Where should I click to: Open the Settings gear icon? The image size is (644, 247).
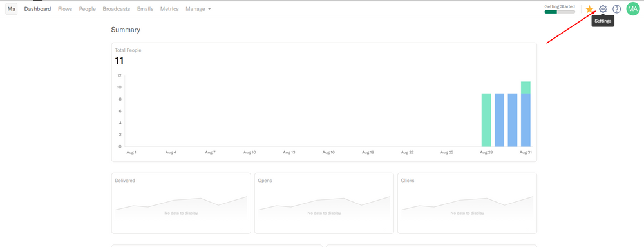tap(603, 9)
